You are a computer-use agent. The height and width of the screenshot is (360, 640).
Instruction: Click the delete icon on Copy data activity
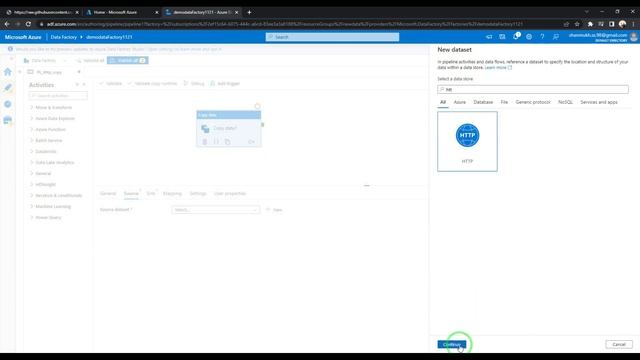tap(205, 142)
